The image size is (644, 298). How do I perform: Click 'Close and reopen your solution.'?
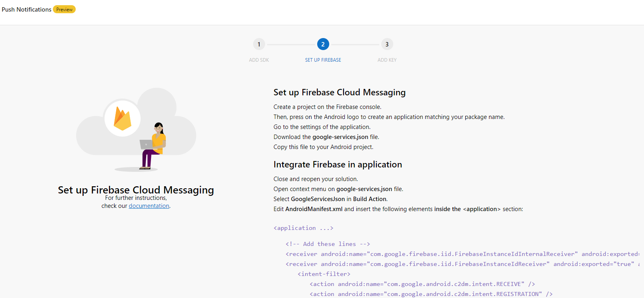coord(316,179)
